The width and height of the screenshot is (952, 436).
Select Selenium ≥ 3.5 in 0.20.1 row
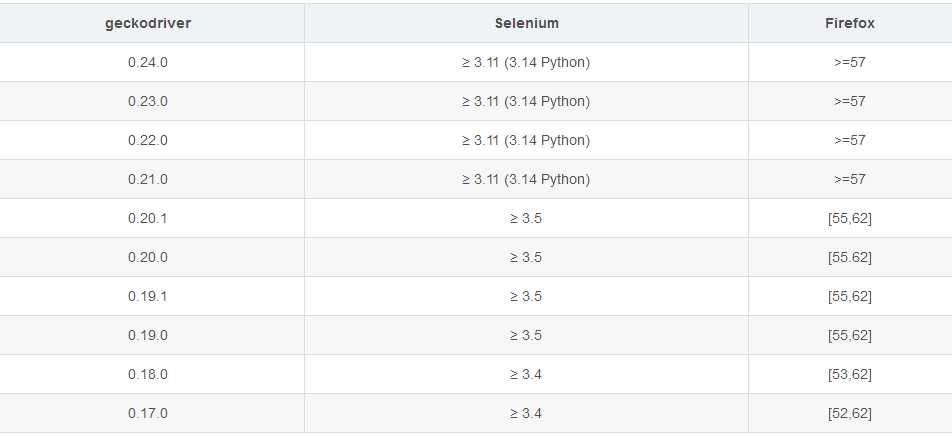(526, 218)
